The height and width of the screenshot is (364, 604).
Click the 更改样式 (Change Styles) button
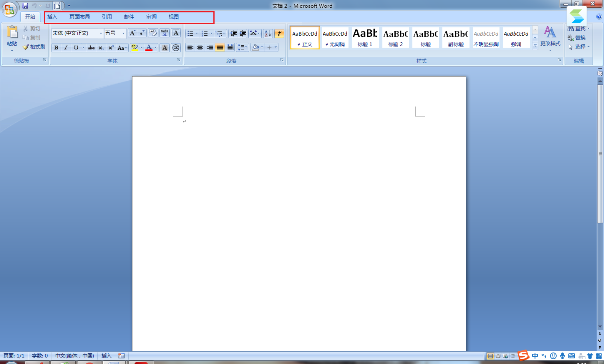(550, 38)
